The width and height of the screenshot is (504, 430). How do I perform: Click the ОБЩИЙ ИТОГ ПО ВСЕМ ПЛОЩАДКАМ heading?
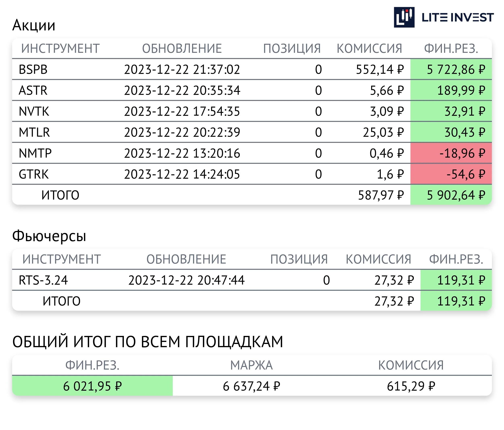(148, 342)
